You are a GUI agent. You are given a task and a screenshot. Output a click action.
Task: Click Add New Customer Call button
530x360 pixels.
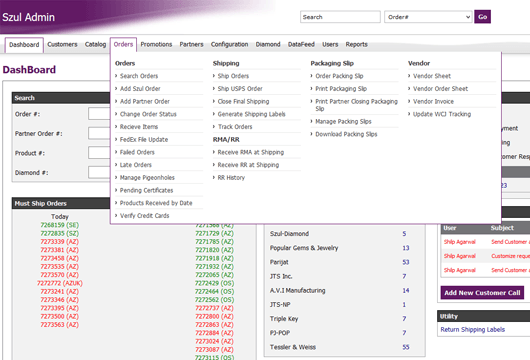point(482,293)
